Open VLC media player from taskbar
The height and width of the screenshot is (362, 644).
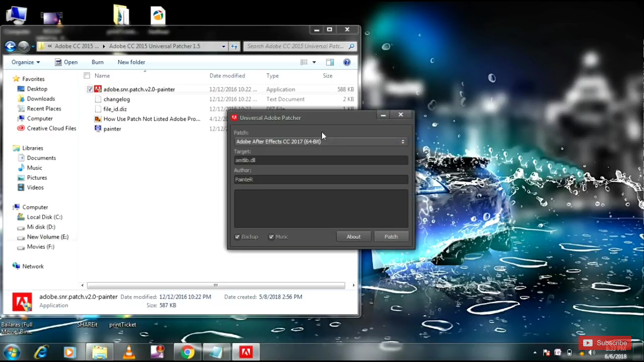129,352
